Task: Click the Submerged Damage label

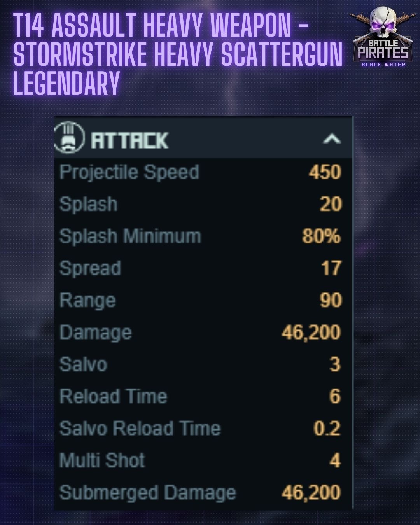Action: click(147, 493)
